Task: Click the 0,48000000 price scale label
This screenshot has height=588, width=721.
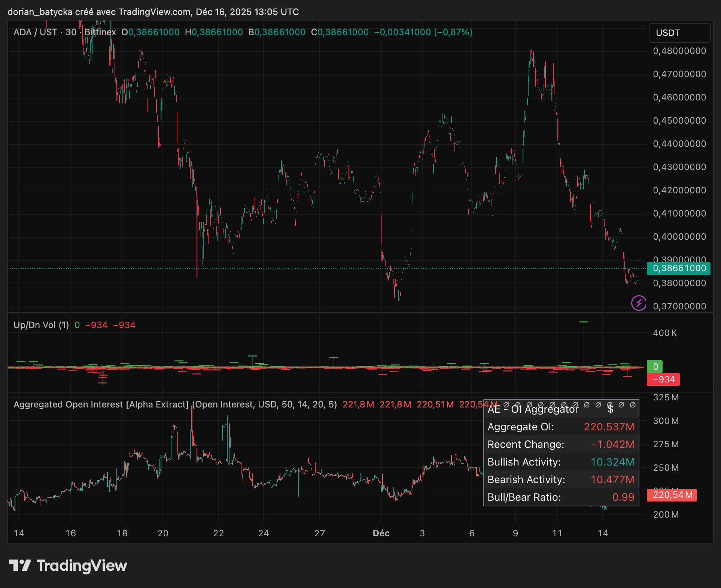Action: pyautogui.click(x=679, y=51)
